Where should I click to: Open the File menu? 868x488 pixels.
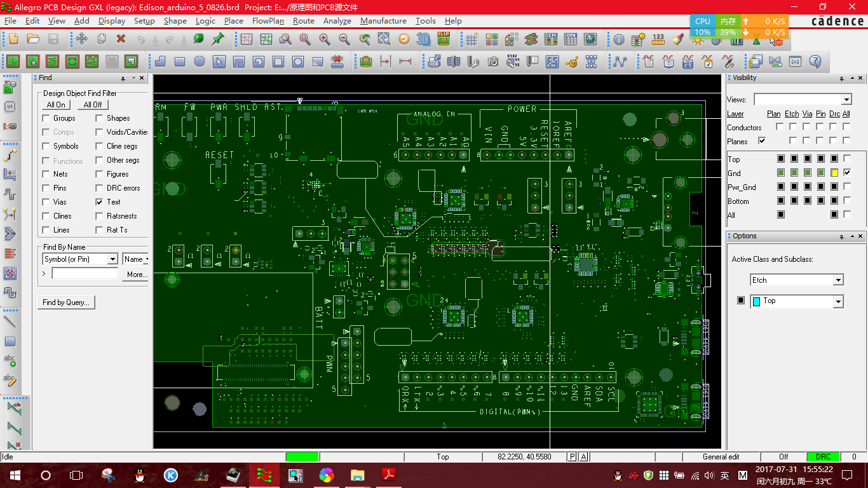tap(11, 21)
